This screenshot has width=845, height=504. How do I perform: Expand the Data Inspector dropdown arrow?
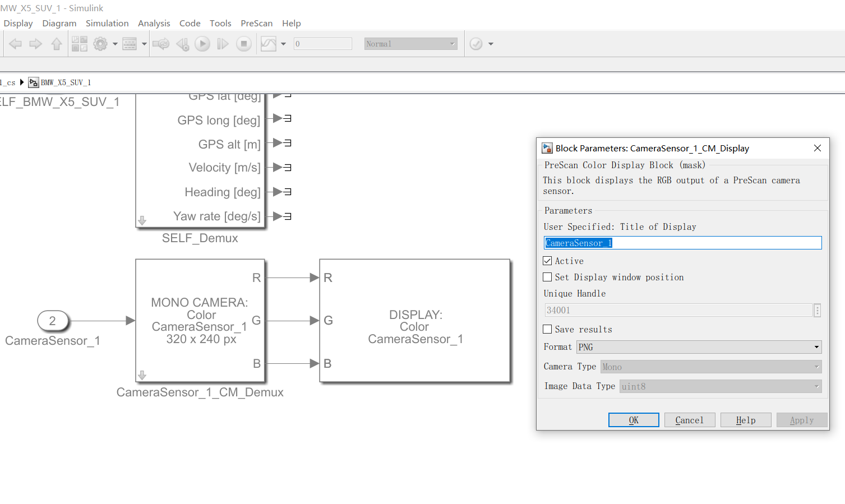(283, 44)
